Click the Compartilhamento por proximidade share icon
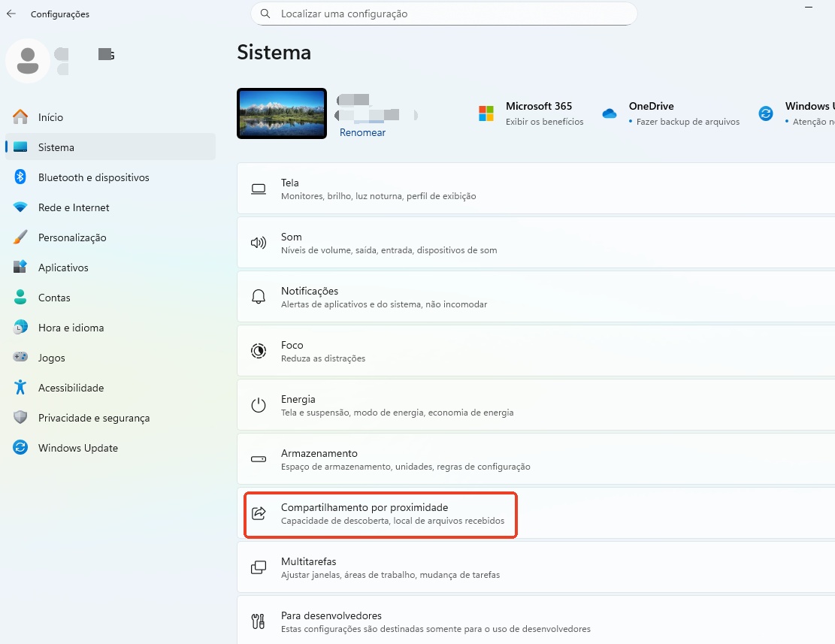This screenshot has height=644, width=835. click(259, 512)
